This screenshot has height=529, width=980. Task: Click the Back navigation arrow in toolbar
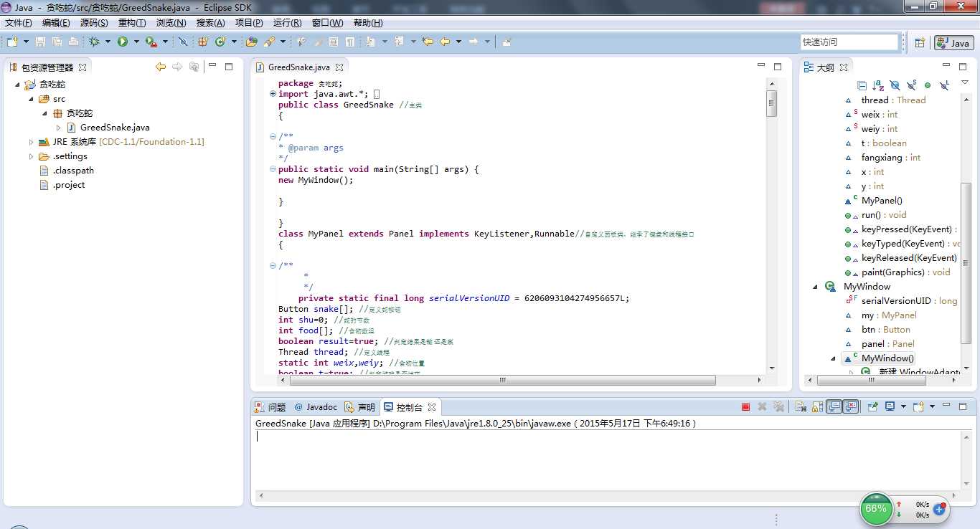click(x=445, y=42)
